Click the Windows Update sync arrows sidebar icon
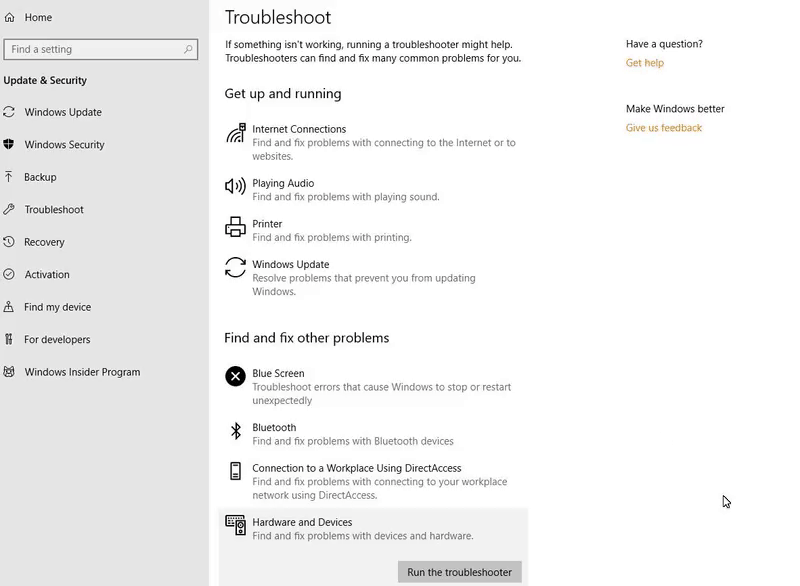800x586 pixels. point(9,112)
